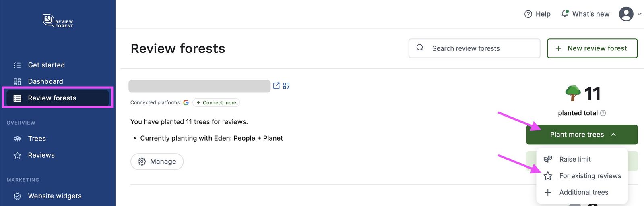The height and width of the screenshot is (206, 644).
Task: Click the Review Forest logo
Action: point(58,21)
